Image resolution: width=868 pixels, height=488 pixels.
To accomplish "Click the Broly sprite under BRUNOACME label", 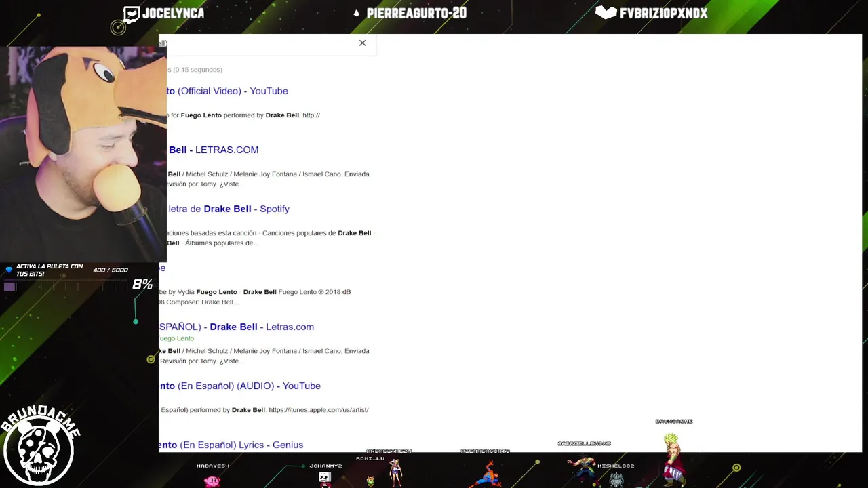I will click(673, 458).
